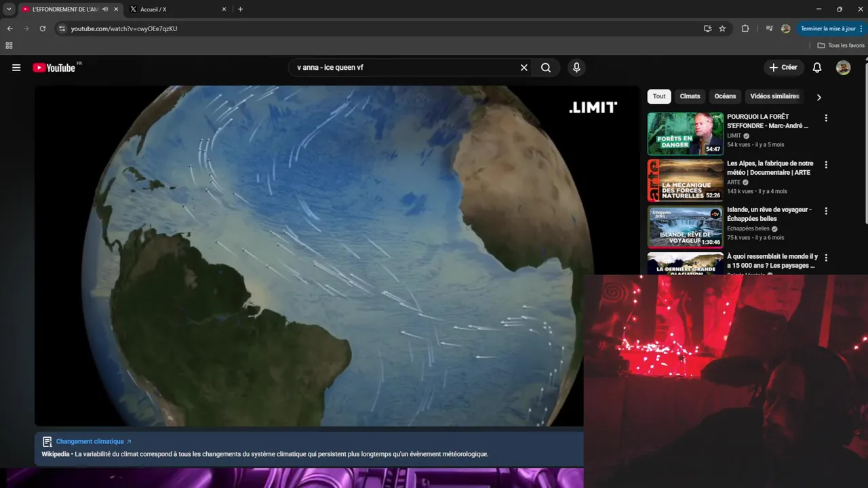868x488 pixels.
Task: Open title Les Alpes, la fabrique de notre météo
Action: point(770,168)
